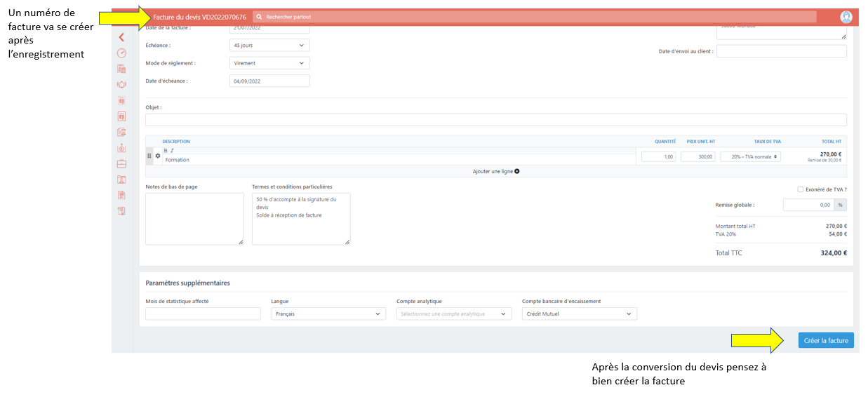Click the back chevron in the sidebar
Image resolution: width=868 pixels, height=397 pixels.
pyautogui.click(x=121, y=37)
